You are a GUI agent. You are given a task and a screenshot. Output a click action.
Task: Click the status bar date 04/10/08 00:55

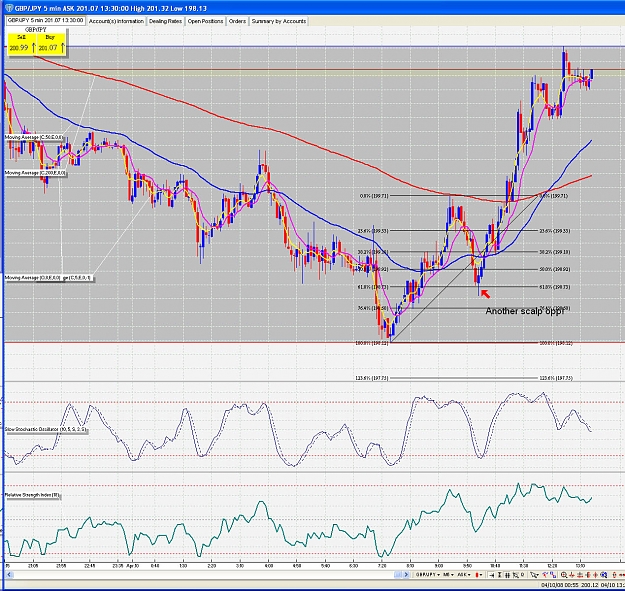pyautogui.click(x=559, y=585)
